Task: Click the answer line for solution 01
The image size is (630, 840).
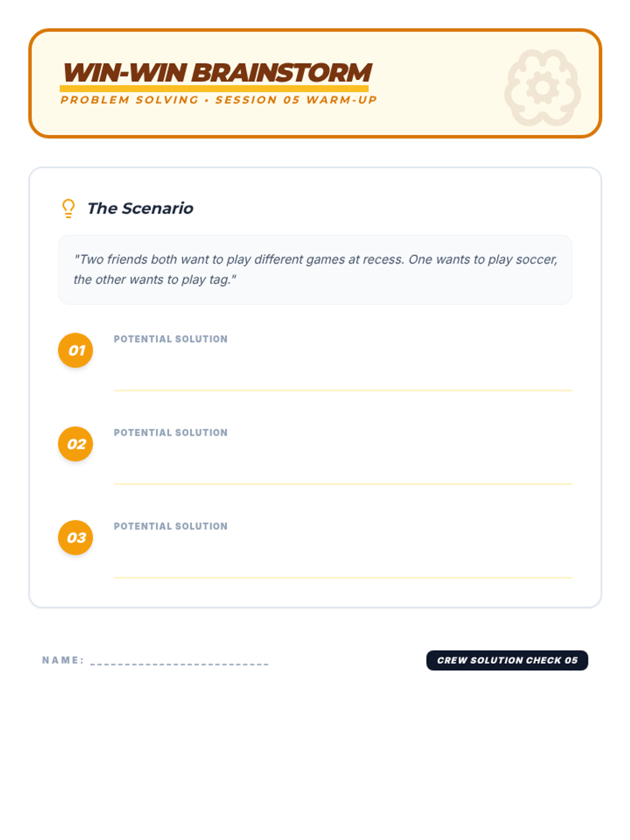Action: [343, 390]
